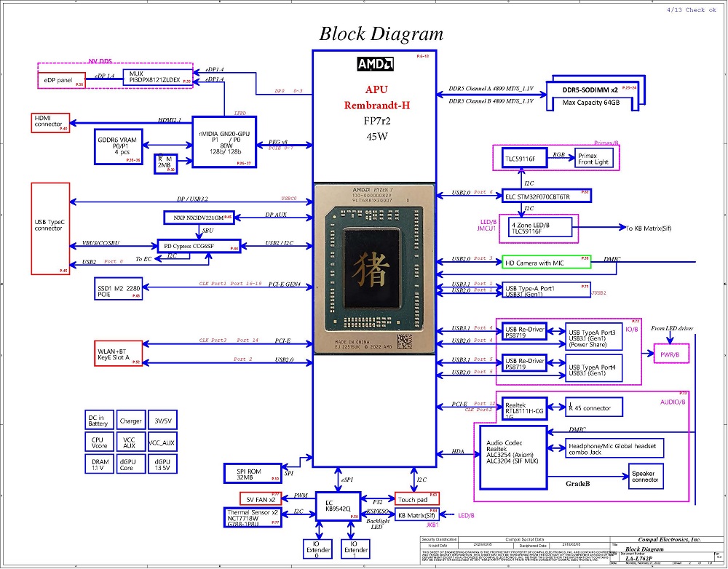
Task: Click the IO Extender 1 block
Action: pos(355,549)
